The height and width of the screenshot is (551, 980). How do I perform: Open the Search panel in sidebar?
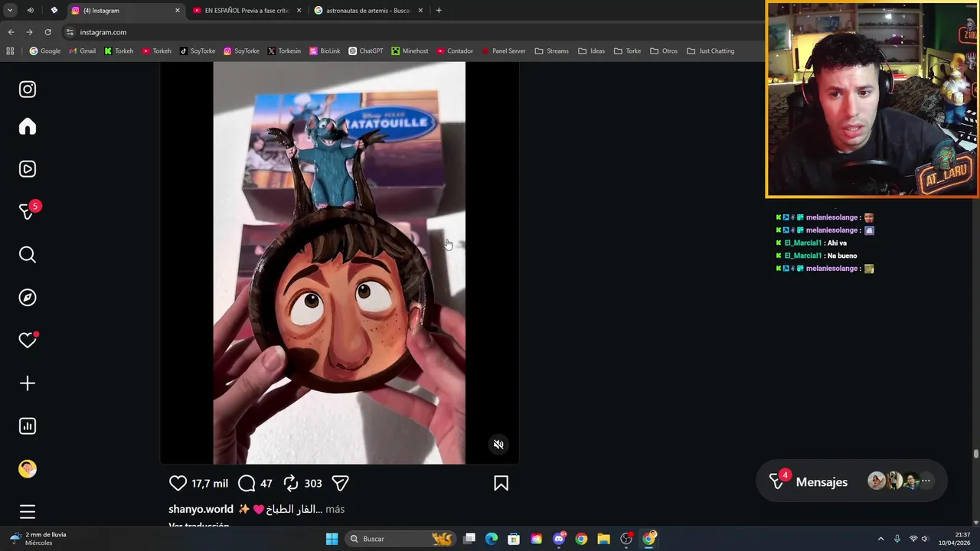[28, 255]
